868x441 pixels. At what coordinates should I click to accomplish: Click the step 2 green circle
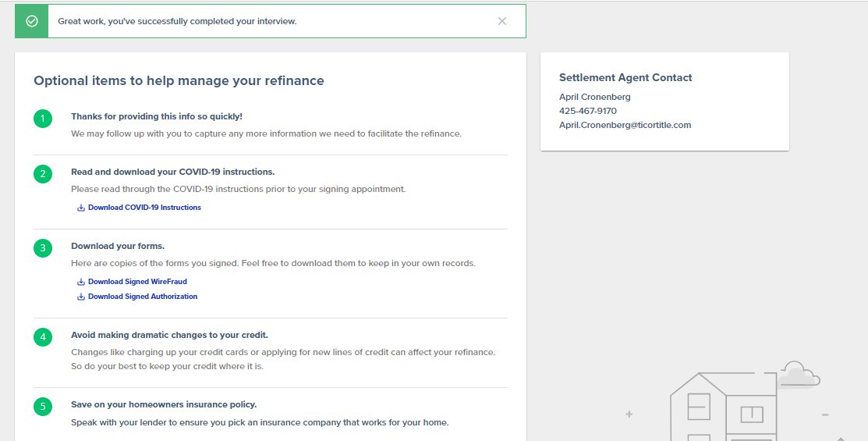click(x=43, y=174)
